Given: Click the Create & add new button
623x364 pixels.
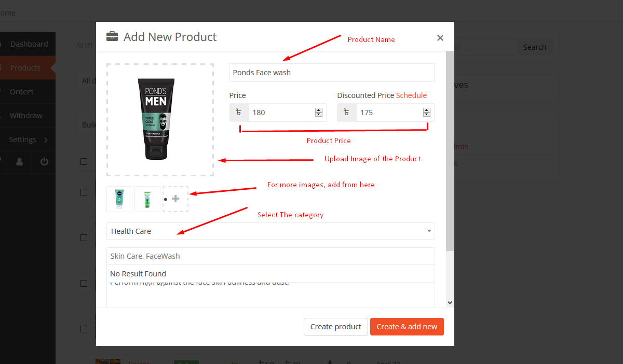Looking at the screenshot, I should point(407,327).
